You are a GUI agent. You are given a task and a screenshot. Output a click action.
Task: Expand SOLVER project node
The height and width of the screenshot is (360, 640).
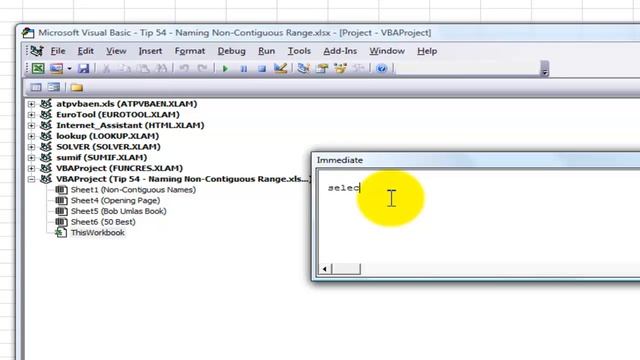click(x=31, y=147)
